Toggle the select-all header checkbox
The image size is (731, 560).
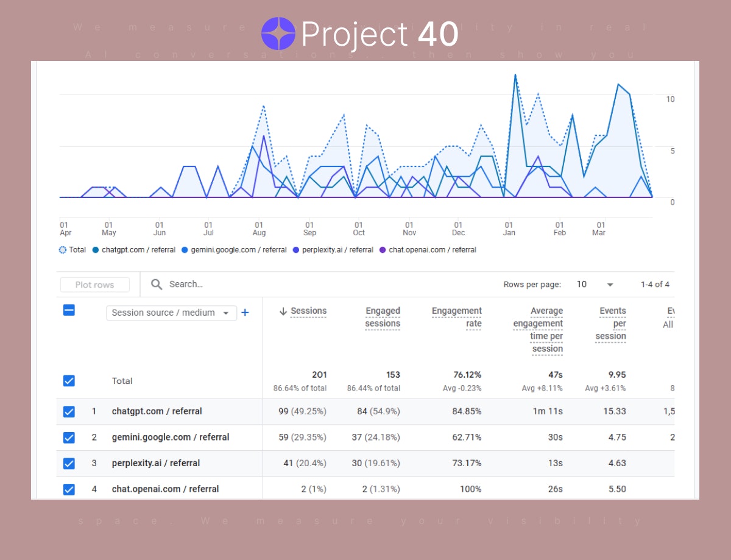click(69, 310)
